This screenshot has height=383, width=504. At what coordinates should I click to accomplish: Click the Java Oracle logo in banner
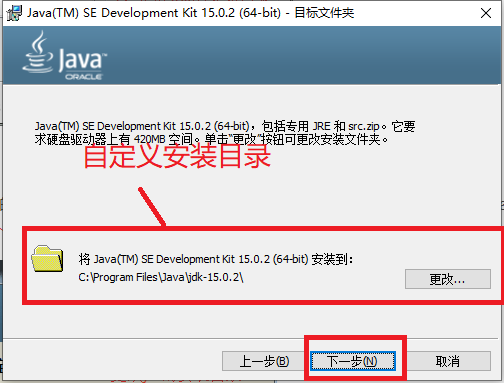point(64,56)
